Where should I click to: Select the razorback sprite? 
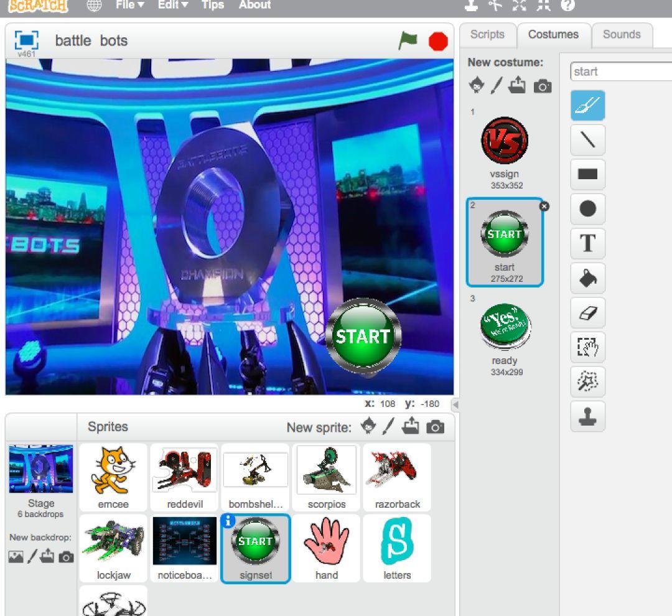(x=397, y=477)
